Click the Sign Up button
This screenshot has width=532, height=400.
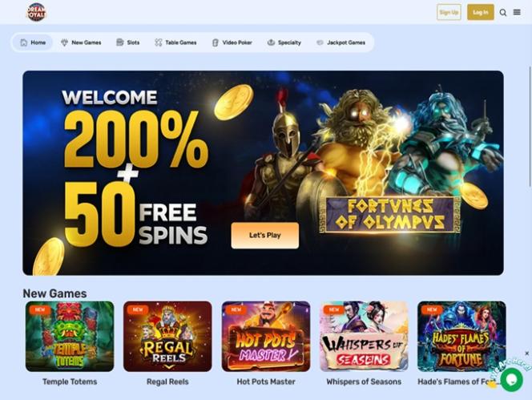click(x=449, y=12)
